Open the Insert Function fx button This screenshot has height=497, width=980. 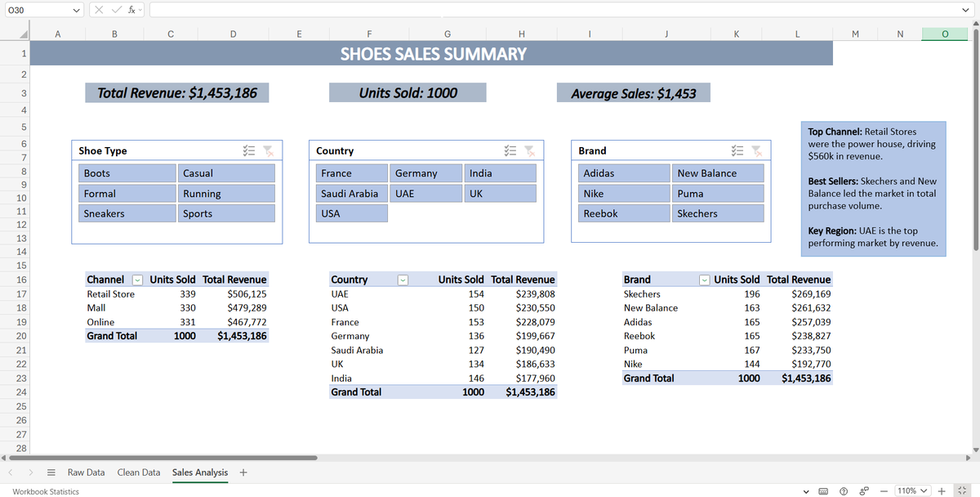click(x=130, y=10)
